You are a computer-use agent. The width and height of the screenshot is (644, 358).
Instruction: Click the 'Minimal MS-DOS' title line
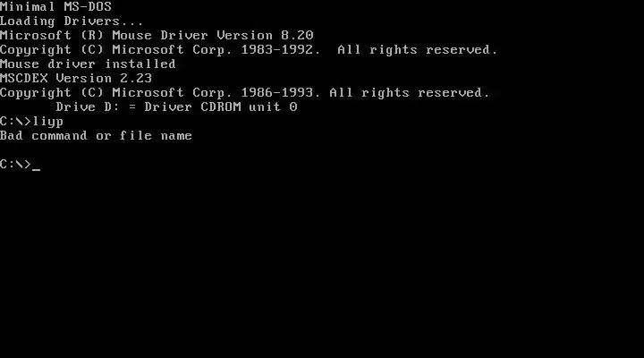click(55, 6)
